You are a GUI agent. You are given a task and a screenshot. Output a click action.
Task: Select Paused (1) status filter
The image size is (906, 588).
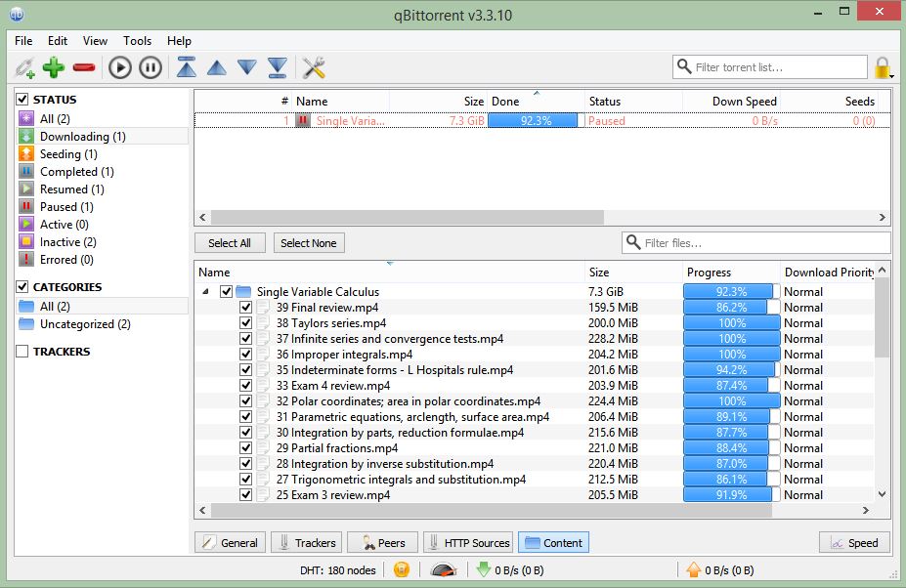point(66,207)
